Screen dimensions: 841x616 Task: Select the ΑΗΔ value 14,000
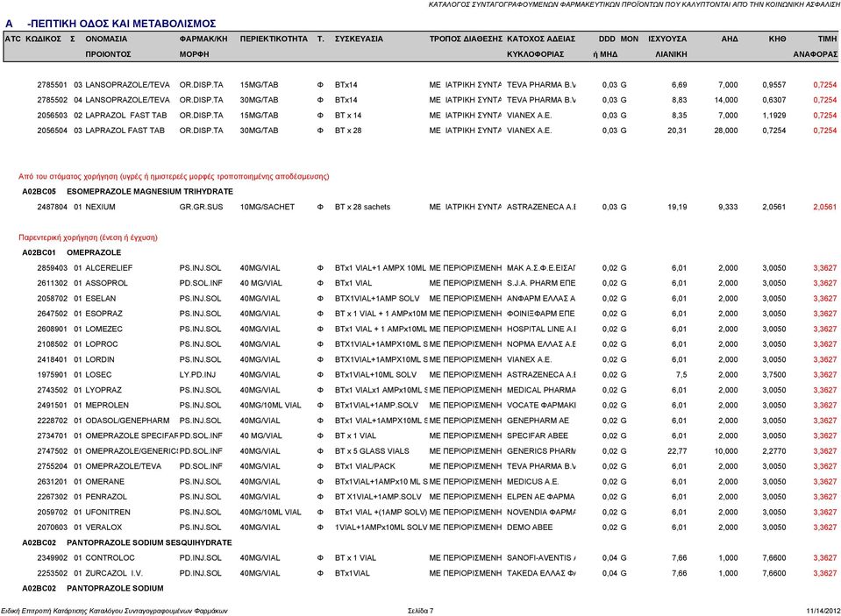(x=726, y=100)
